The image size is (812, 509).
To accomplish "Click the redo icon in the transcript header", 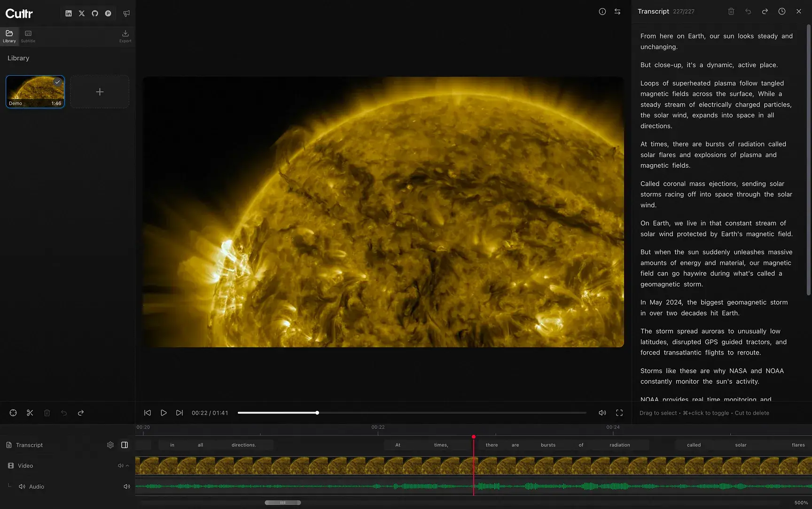I will click(765, 11).
